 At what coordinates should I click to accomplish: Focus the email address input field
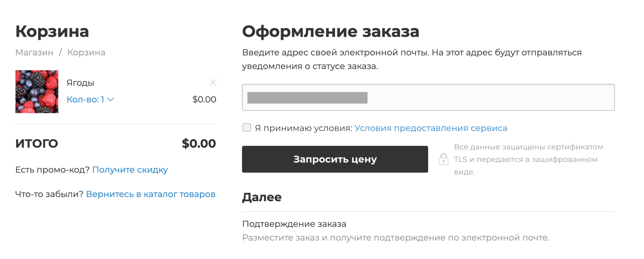pos(428,97)
